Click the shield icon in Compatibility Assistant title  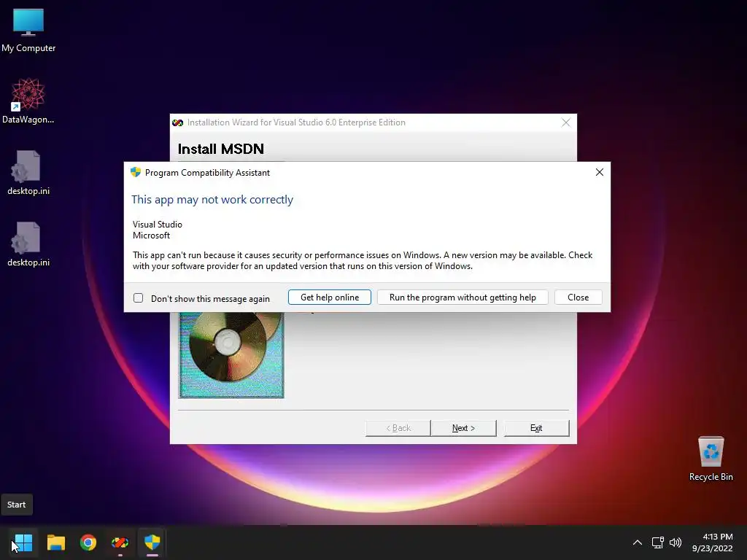coord(136,172)
